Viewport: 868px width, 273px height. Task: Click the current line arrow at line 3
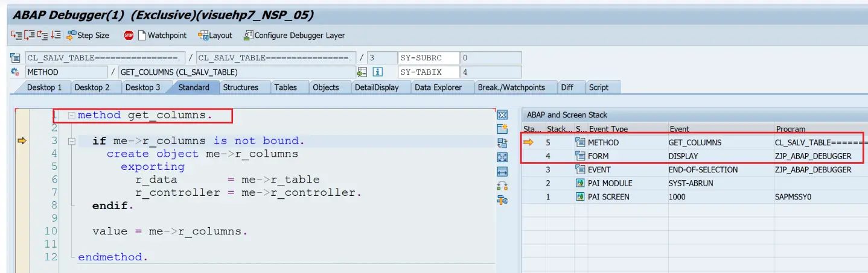click(23, 140)
